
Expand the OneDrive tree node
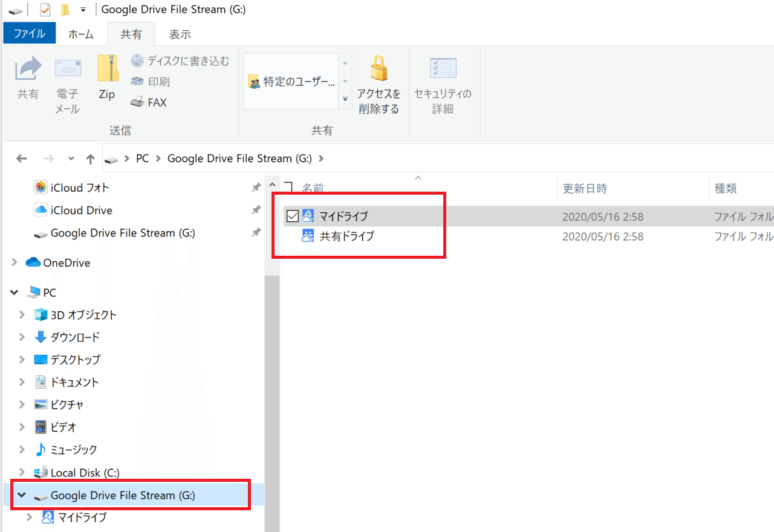click(15, 262)
